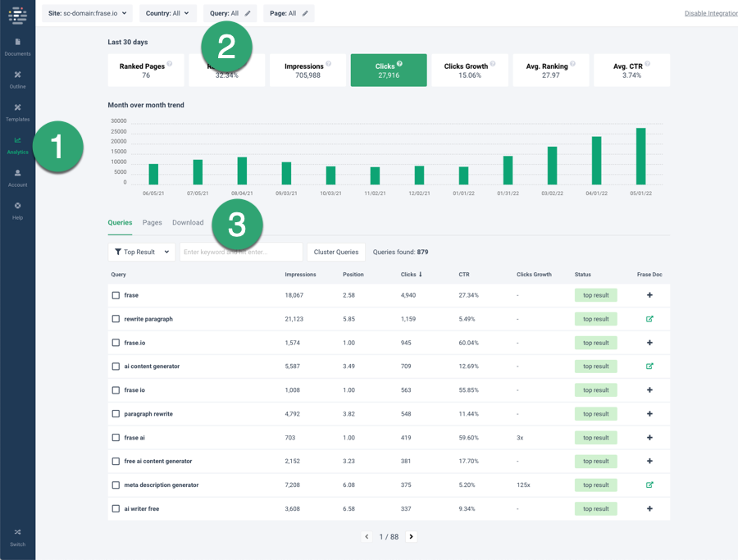
Task: Create Frase doc for paragraph rewrite
Action: point(649,414)
